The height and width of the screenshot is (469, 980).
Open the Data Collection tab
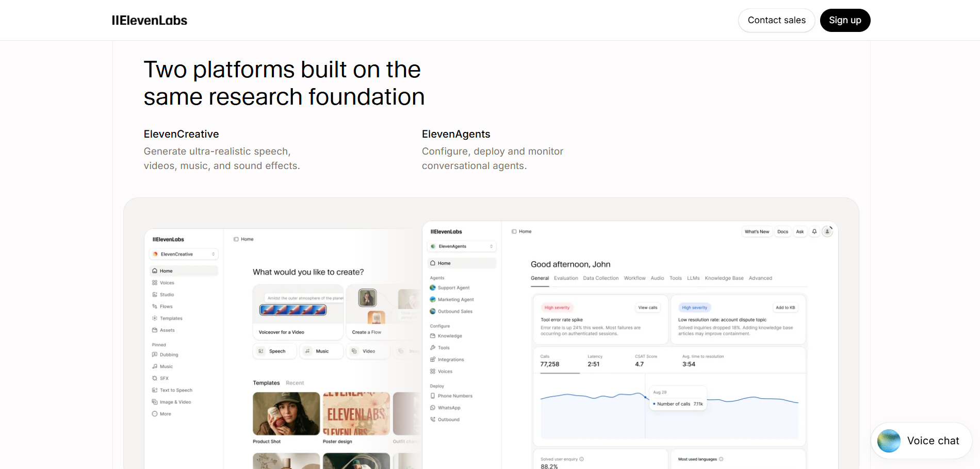(601, 278)
